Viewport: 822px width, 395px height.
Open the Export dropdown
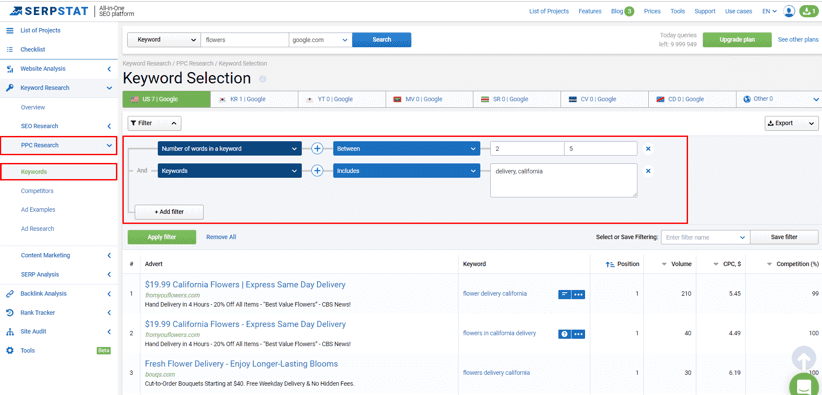click(791, 123)
